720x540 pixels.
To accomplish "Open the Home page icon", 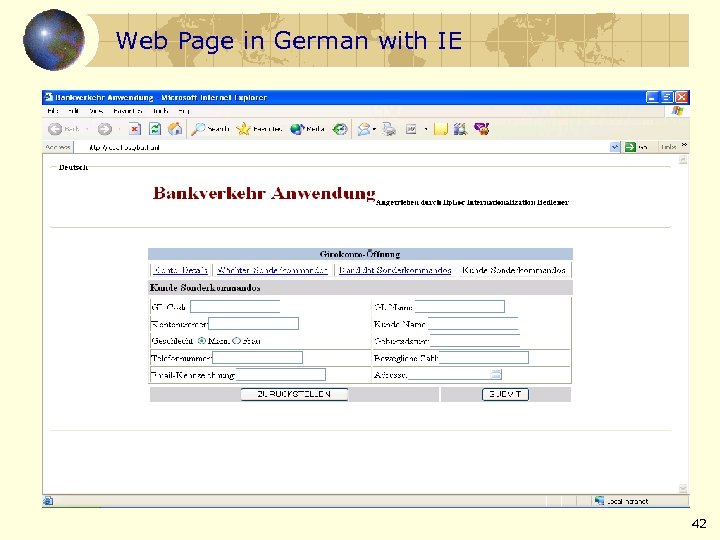I will [175, 129].
